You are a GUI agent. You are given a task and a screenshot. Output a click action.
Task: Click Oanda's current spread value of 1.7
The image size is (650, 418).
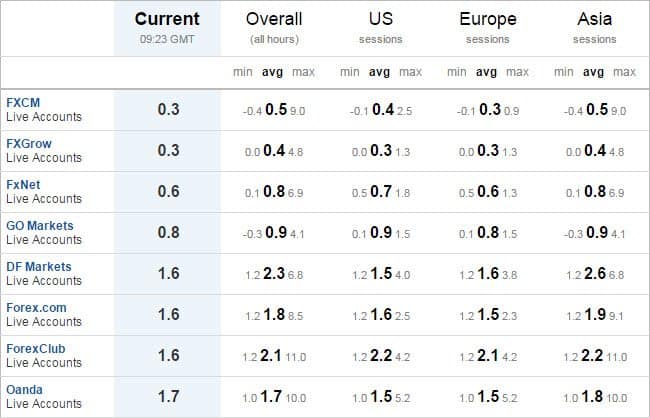168,396
